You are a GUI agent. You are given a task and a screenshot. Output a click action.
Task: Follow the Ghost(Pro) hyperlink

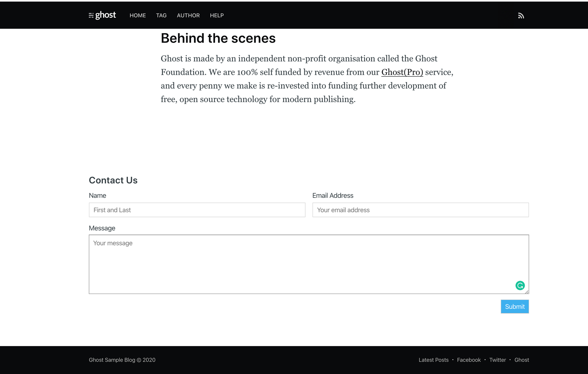(402, 72)
